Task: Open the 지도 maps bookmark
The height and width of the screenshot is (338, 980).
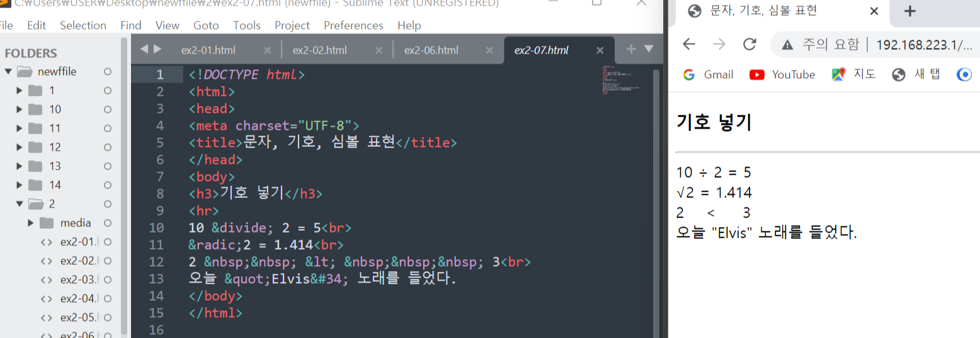Action: tap(853, 74)
